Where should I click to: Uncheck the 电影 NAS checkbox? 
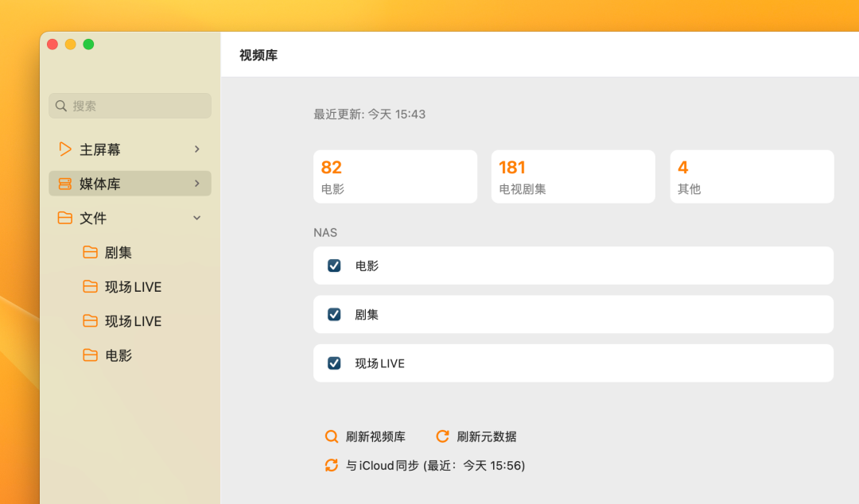click(334, 266)
